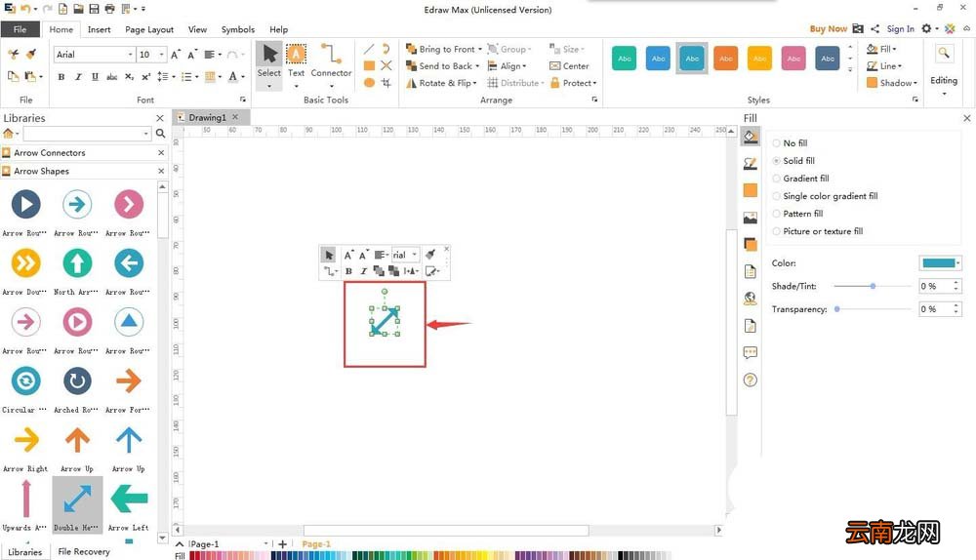Select the No fill option

pyautogui.click(x=790, y=143)
